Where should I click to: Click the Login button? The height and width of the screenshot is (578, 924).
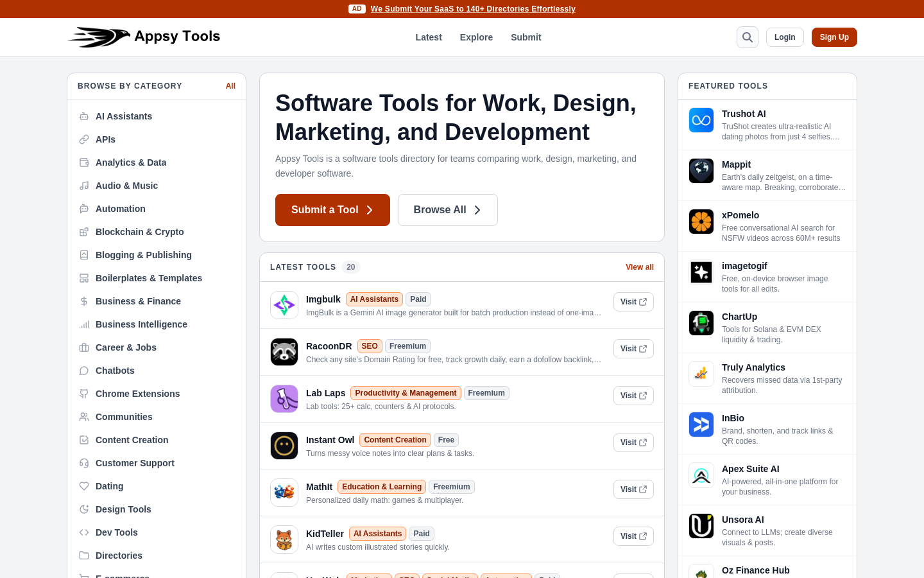point(785,37)
